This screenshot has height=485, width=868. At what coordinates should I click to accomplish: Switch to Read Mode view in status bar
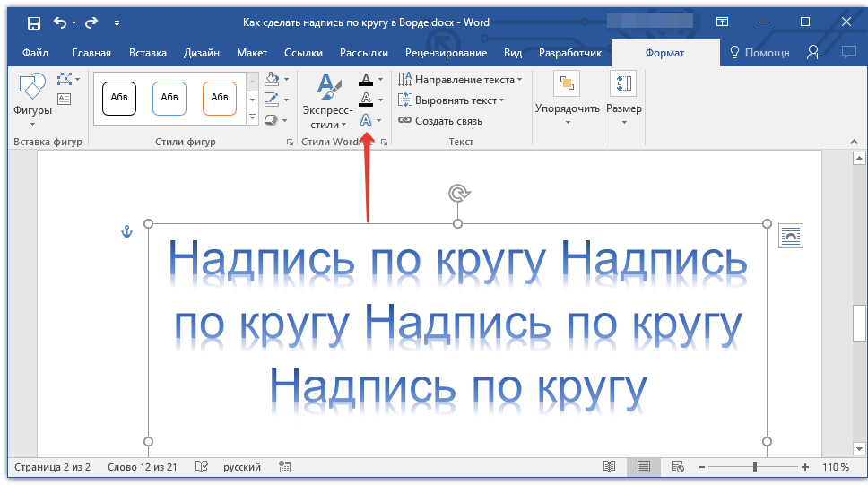610,467
